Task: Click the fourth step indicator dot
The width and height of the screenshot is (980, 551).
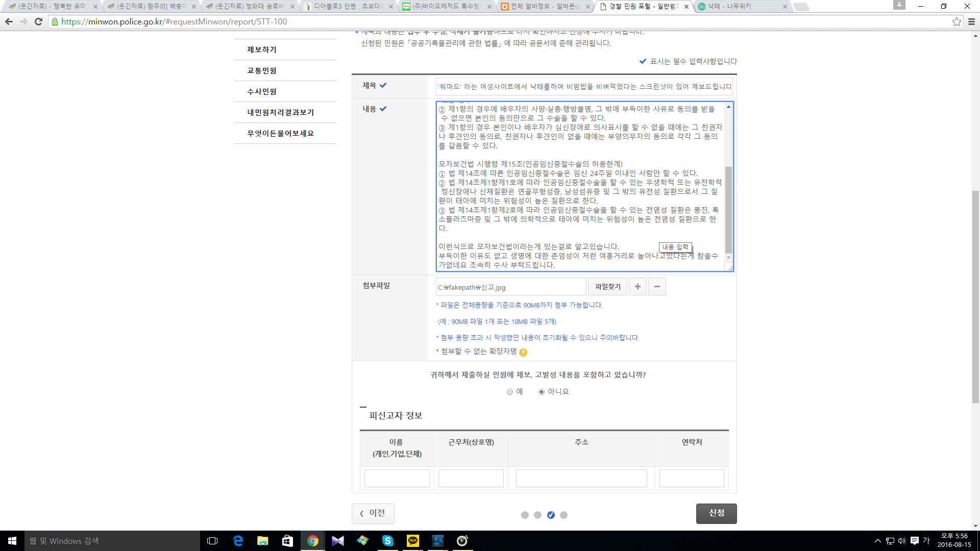Action: 563,515
